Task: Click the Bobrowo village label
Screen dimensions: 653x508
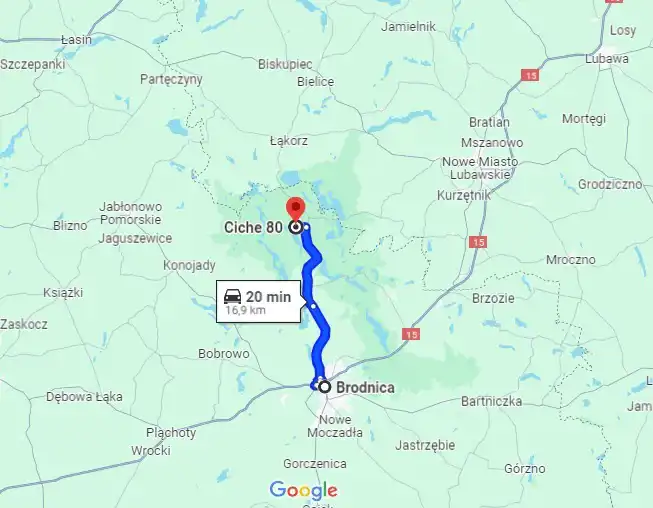Action: (224, 354)
